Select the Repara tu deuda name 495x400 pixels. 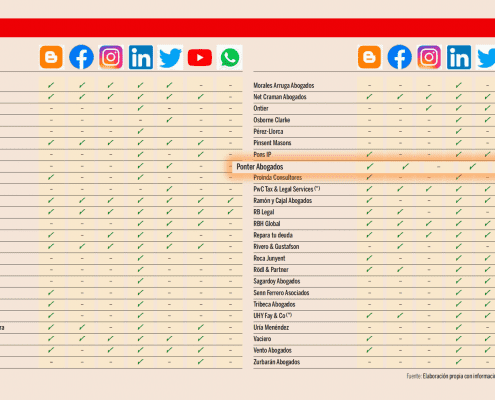coord(273,235)
